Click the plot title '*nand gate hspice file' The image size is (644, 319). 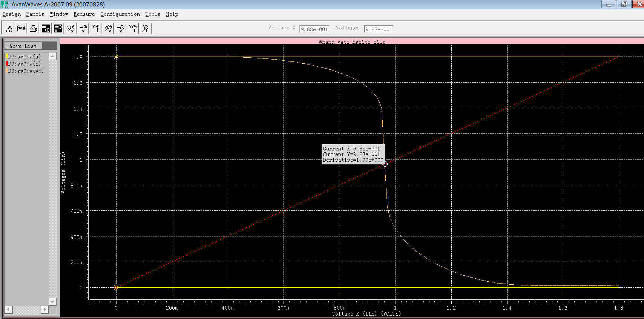pos(352,42)
